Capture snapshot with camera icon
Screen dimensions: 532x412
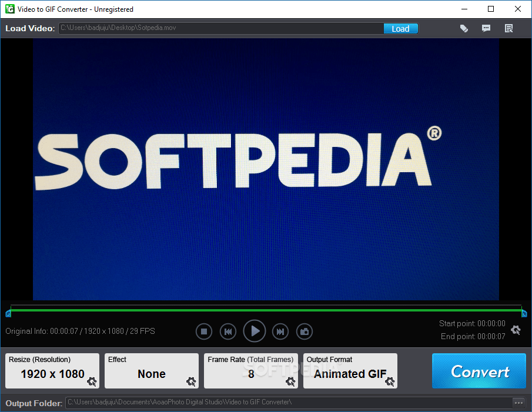click(x=305, y=331)
